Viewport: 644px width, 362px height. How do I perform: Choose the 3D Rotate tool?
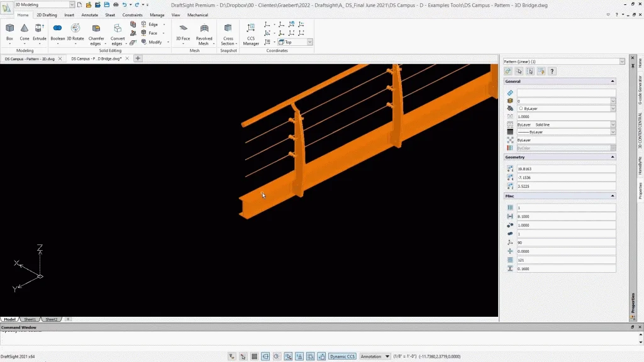(75, 31)
